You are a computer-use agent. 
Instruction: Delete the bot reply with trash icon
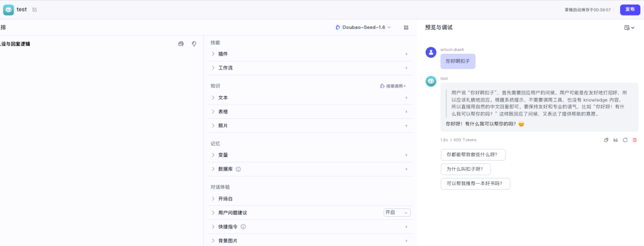click(634, 140)
